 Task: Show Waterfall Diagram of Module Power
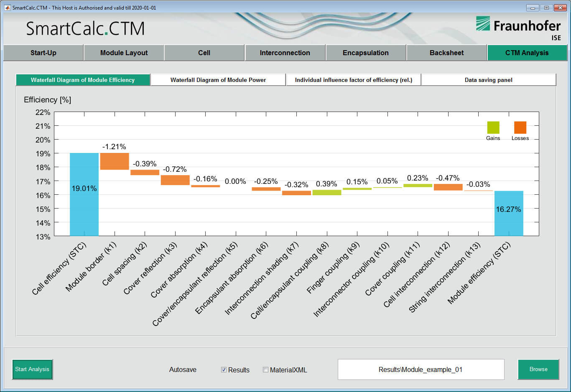218,80
